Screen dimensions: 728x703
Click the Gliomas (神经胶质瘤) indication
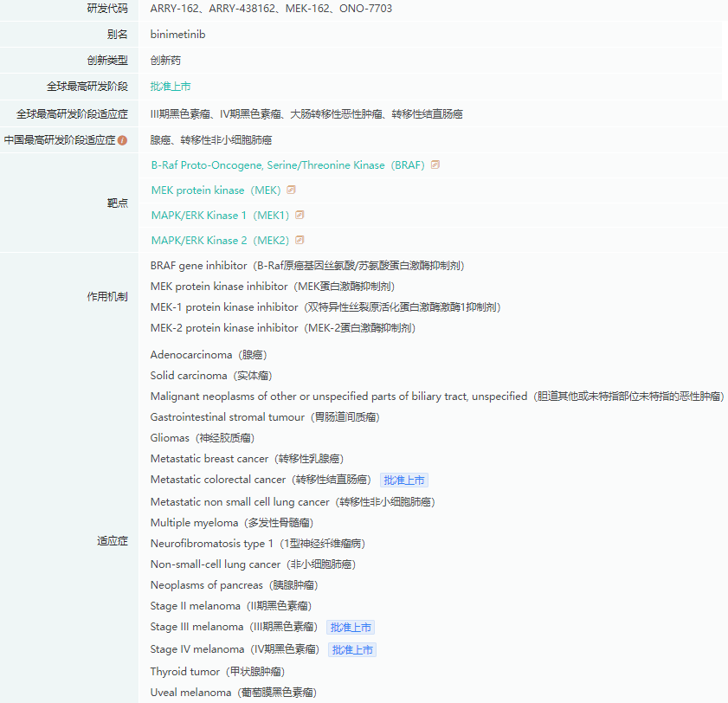pyautogui.click(x=203, y=438)
